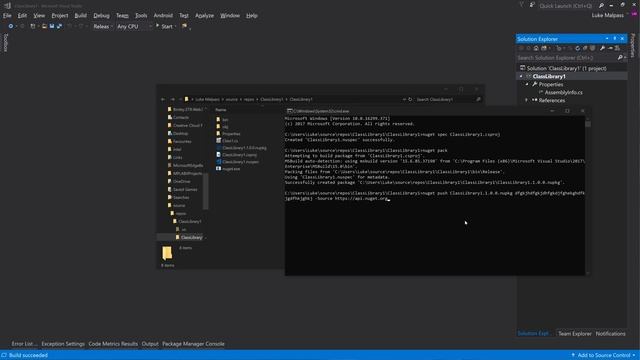
Task: Click the Solution Explorer Home icon
Action: [536, 48]
